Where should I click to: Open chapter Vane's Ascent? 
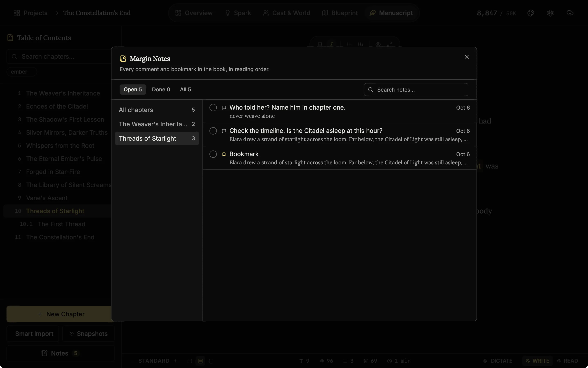(57, 198)
